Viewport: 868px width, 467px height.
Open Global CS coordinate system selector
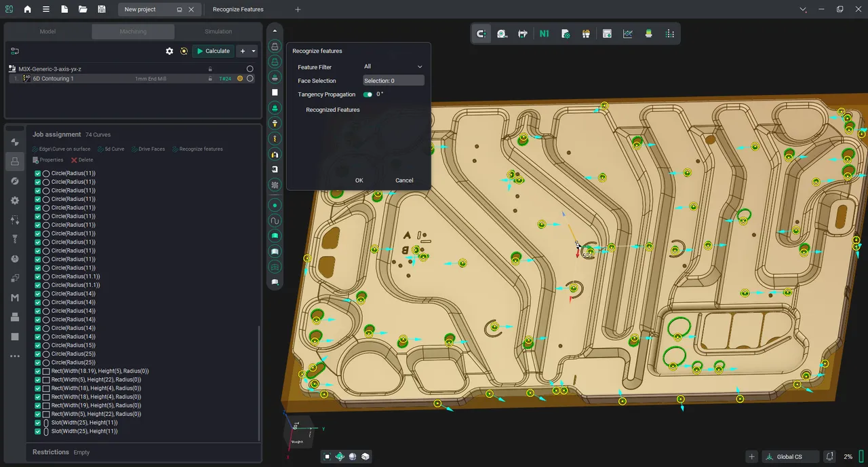pyautogui.click(x=791, y=457)
